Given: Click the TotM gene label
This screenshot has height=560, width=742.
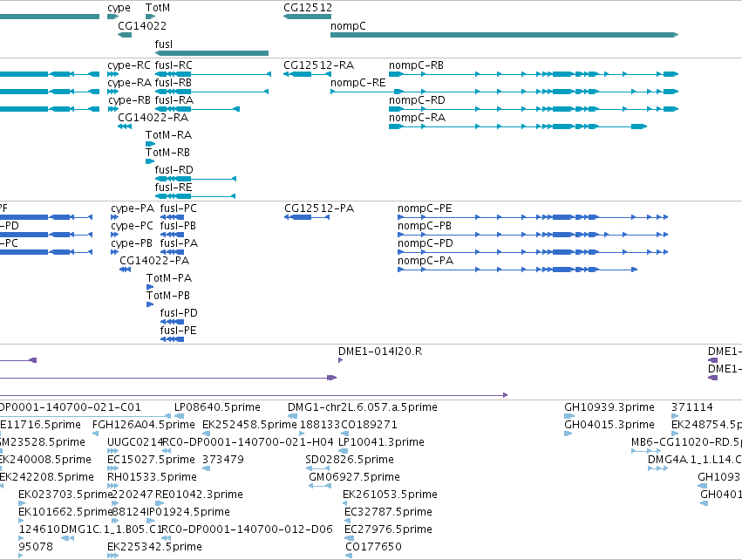Looking at the screenshot, I should [158, 8].
